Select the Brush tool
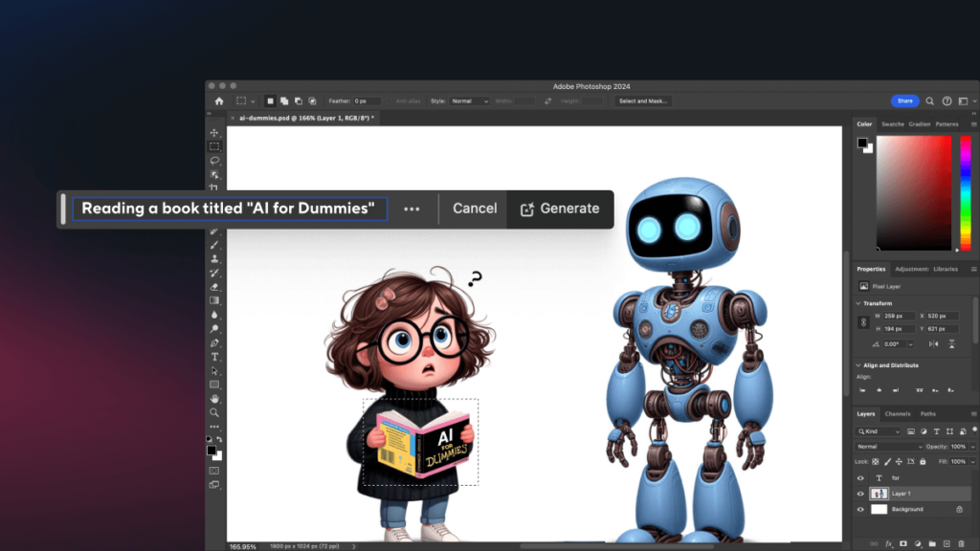Image resolution: width=980 pixels, height=551 pixels. coord(214,245)
